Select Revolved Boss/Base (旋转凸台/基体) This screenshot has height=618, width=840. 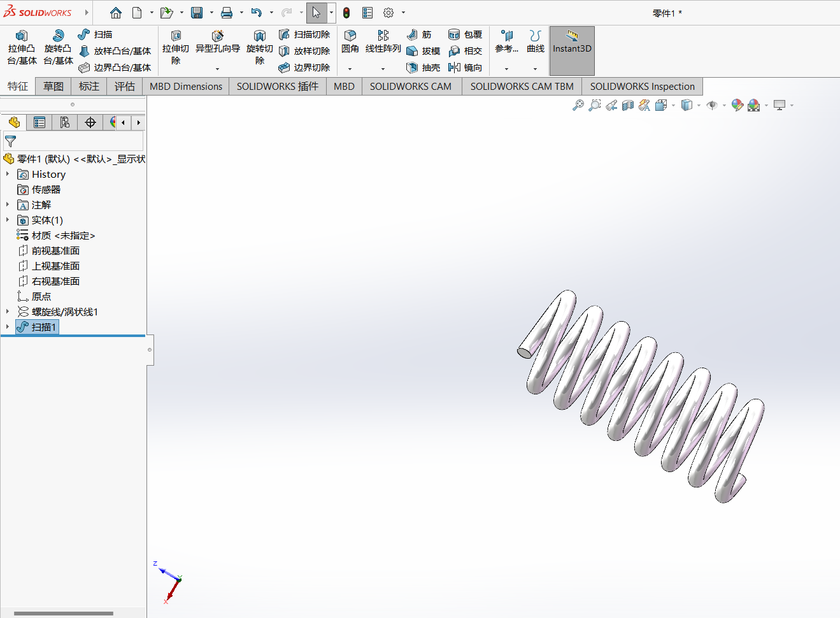58,48
